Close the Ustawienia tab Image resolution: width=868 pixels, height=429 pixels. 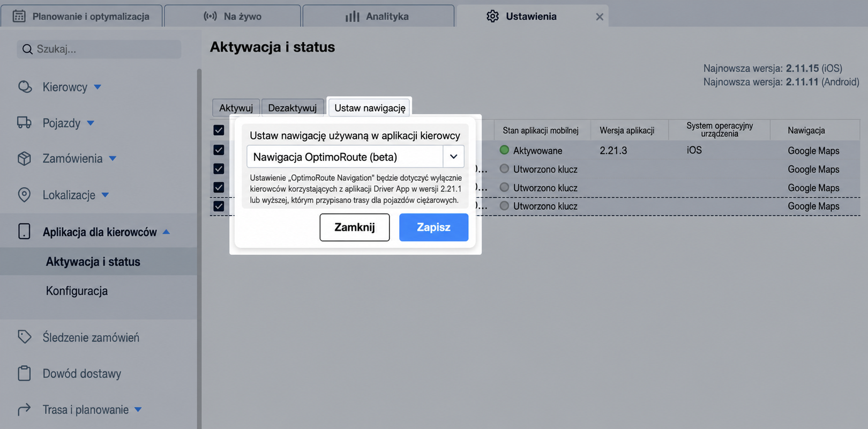(600, 17)
